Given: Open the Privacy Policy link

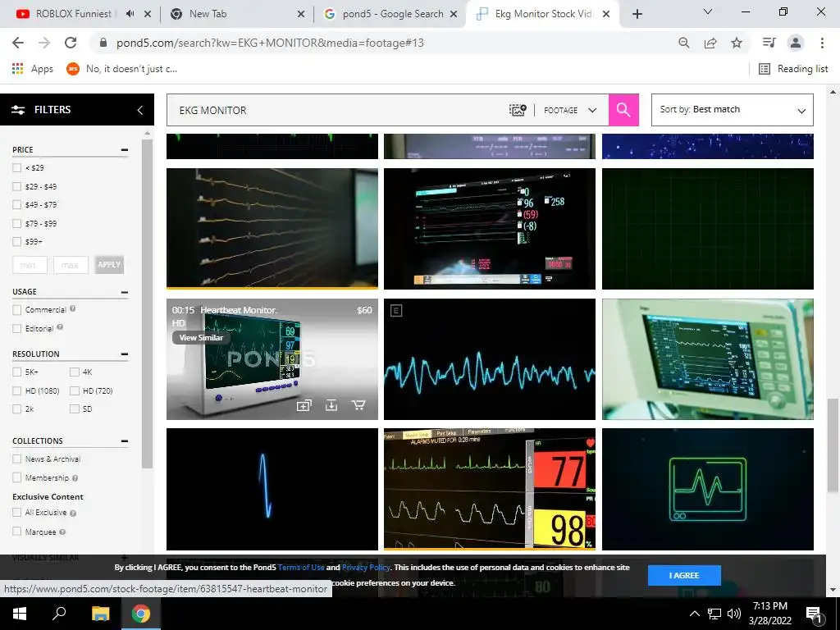Looking at the screenshot, I should coord(366,568).
